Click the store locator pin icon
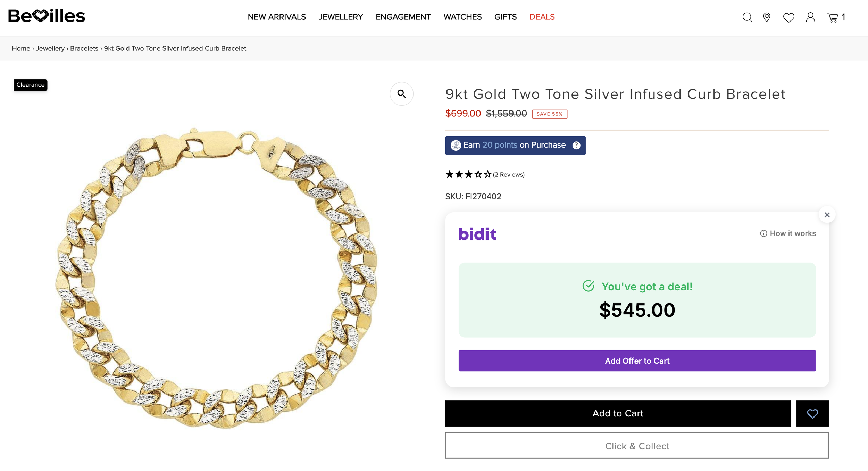The image size is (868, 471). (767, 17)
